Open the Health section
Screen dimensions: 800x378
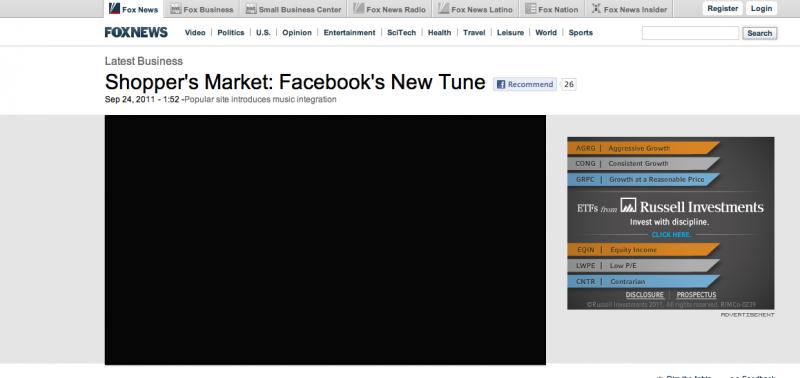[x=439, y=33]
